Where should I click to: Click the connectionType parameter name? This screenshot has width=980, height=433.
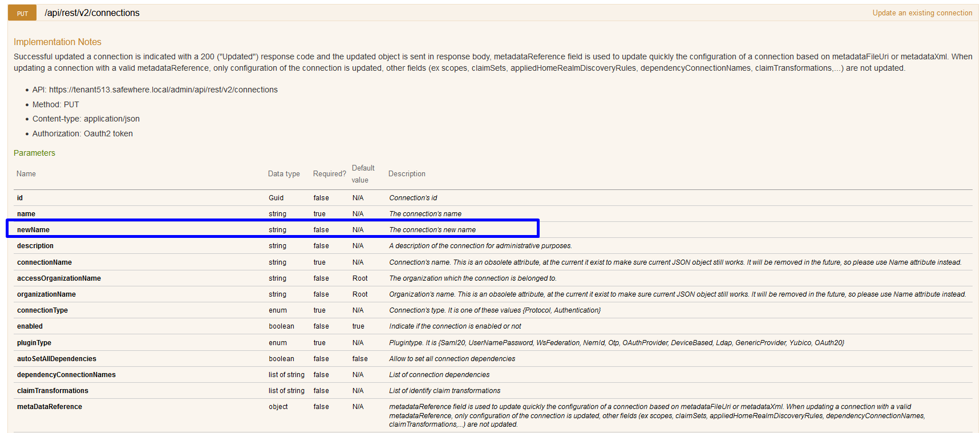tap(42, 310)
